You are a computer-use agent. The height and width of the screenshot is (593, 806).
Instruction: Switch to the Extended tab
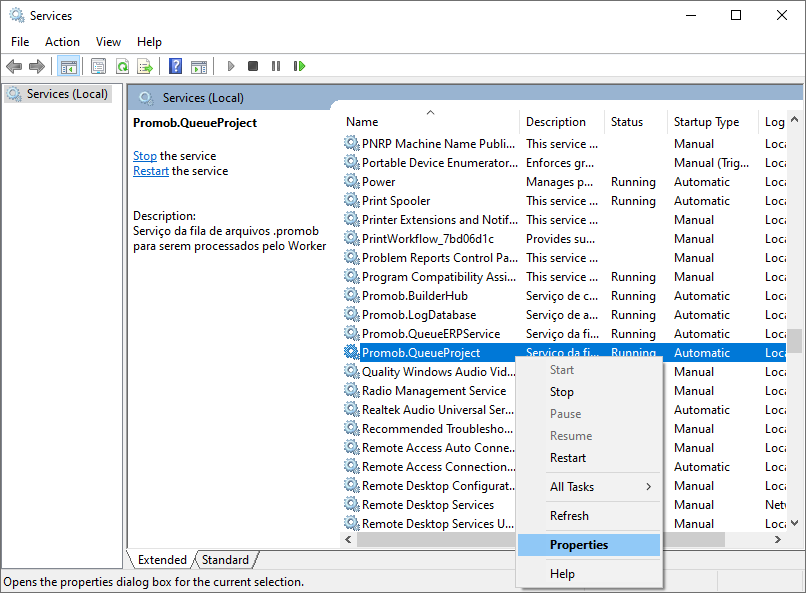162,560
